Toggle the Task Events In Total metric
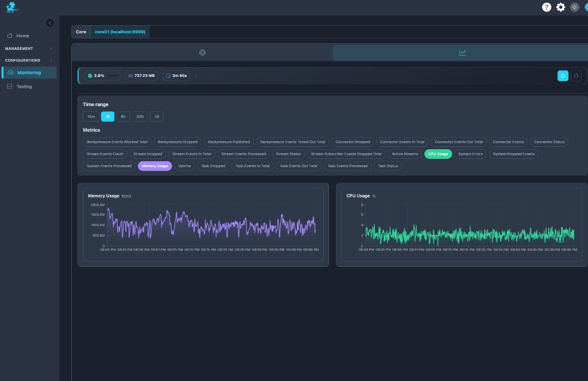 (253, 166)
